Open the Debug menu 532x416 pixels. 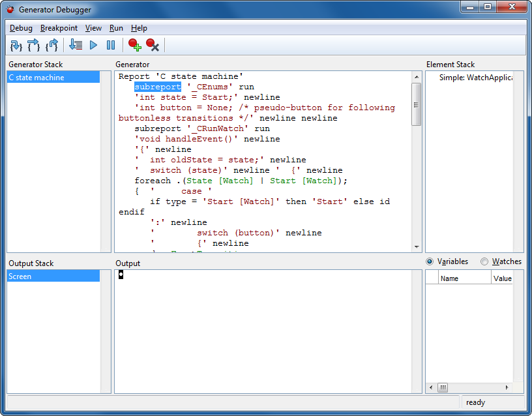click(x=20, y=28)
